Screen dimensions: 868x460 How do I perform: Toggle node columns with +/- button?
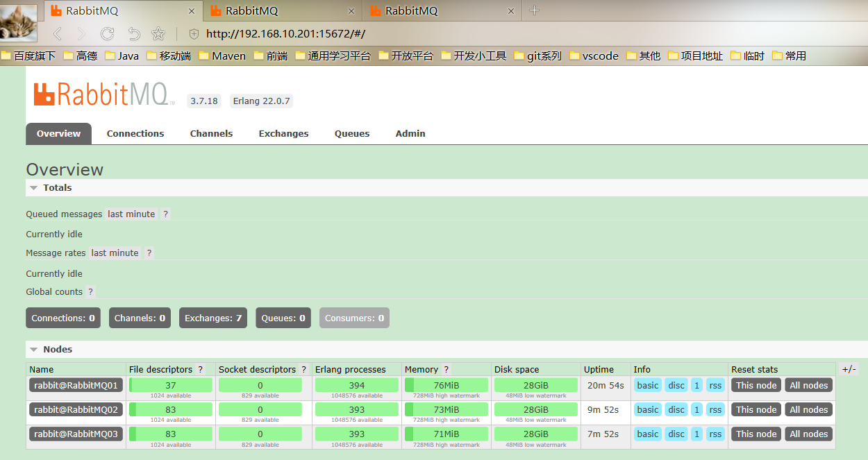coord(849,370)
